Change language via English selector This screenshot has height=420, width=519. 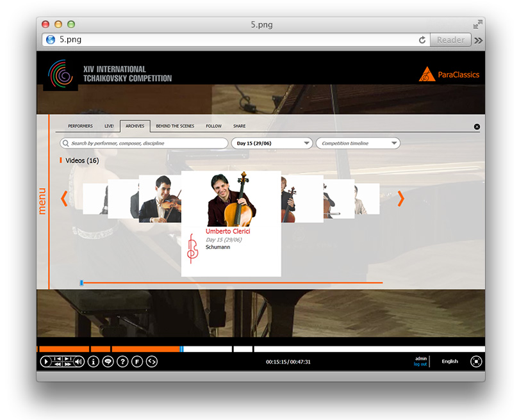(450, 361)
